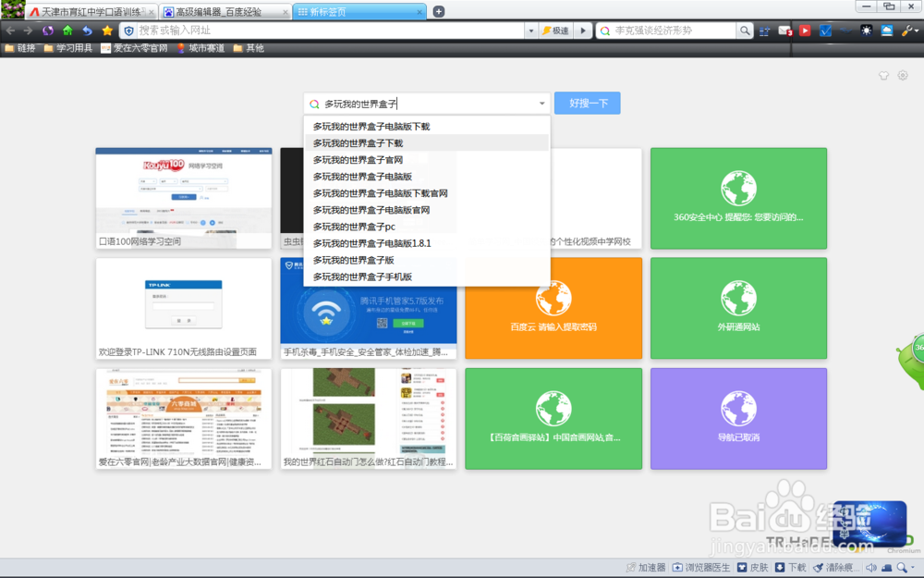Screen dimensions: 924x578
Task: Click the search box containing 多玩我的世界盒子
Action: pos(427,104)
